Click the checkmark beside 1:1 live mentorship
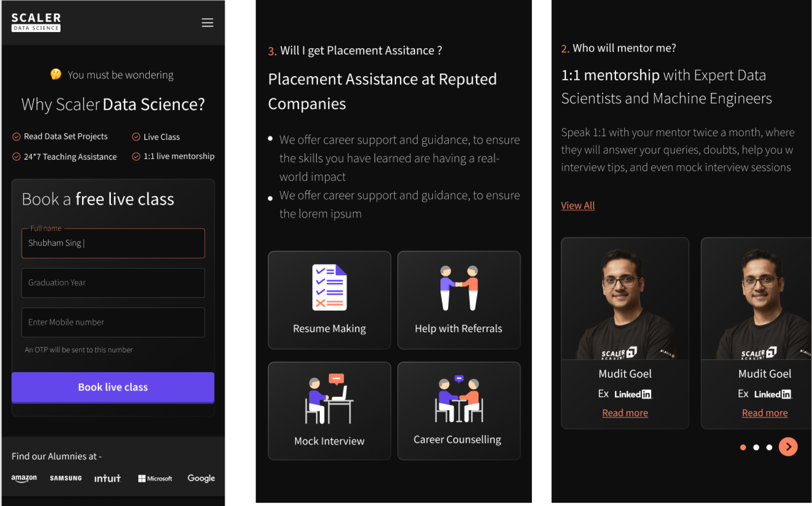This screenshot has height=506, width=812. 136,156
